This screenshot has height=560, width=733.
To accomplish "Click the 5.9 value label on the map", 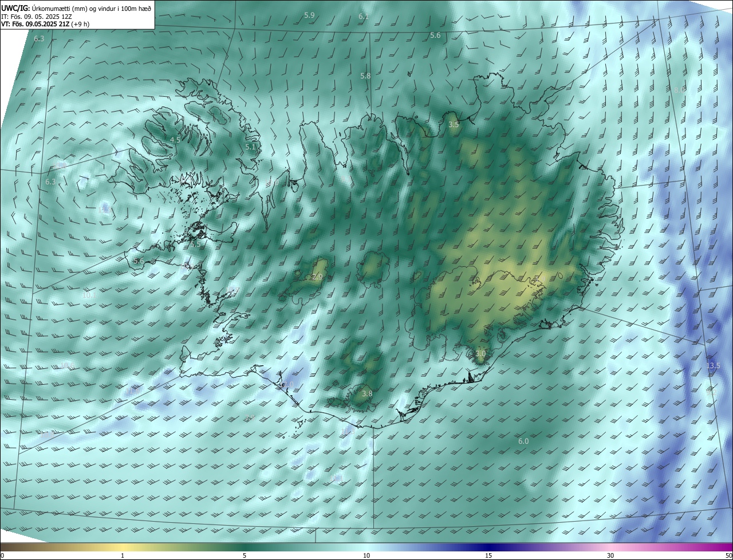I will [x=309, y=15].
